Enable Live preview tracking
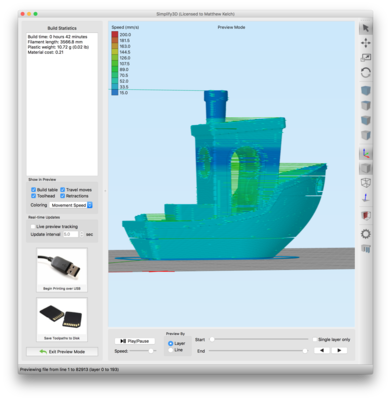 click(33, 227)
